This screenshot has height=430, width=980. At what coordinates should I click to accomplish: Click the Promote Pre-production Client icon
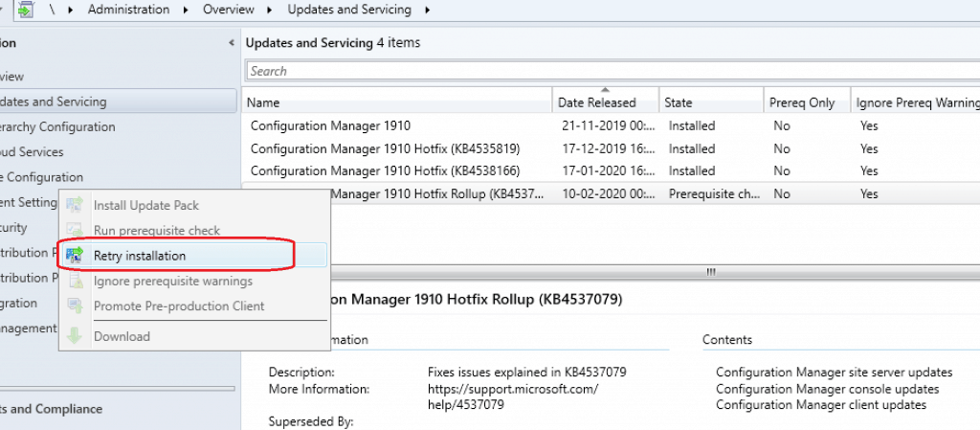(75, 306)
